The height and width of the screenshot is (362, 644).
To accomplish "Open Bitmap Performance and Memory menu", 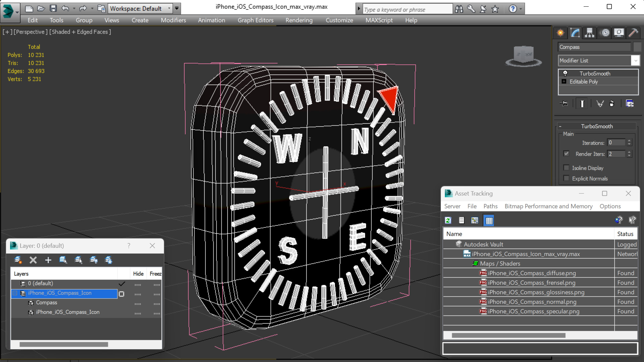I will pos(548,206).
